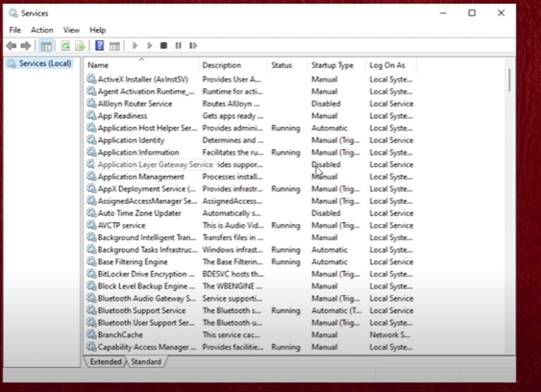Click Network S... log on of BranchCache
Screen dimensions: 541x392
[390, 334]
